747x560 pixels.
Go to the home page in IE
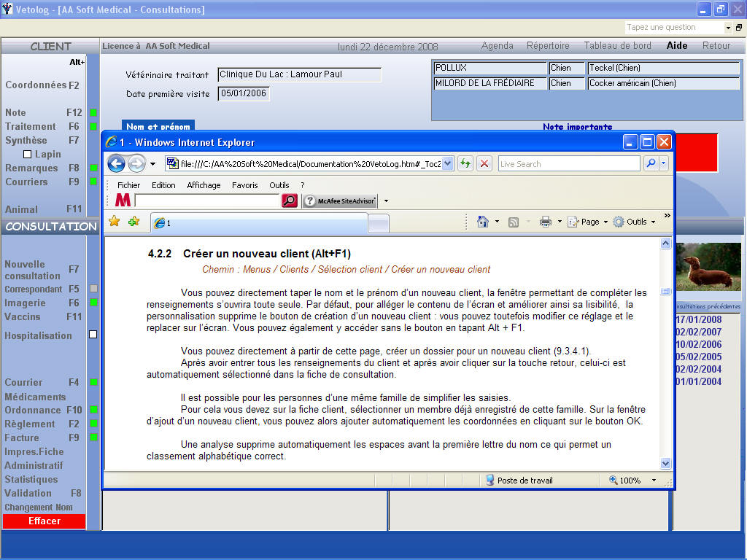pos(483,222)
